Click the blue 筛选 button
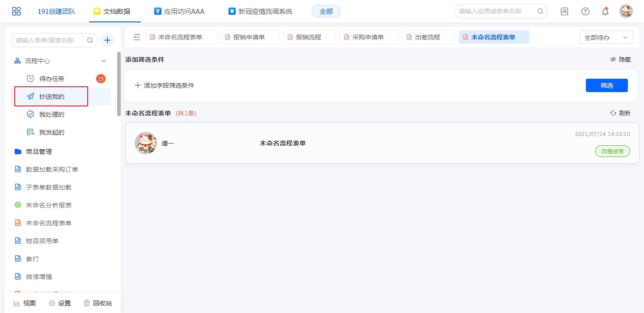Viewport: 644px width, 313px height. pos(606,85)
